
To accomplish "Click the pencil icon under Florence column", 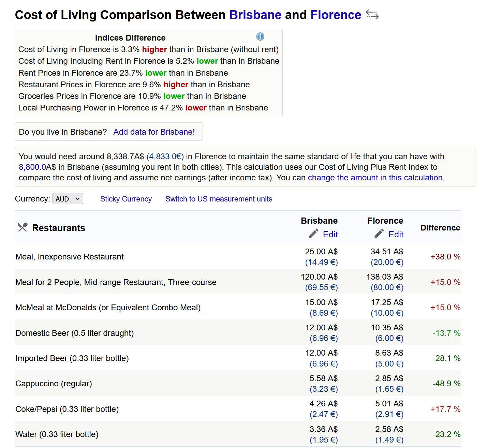I will point(379,234).
